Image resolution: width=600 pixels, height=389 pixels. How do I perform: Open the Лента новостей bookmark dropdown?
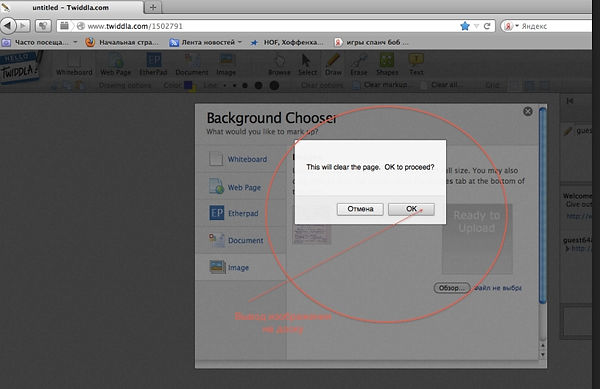pyautogui.click(x=205, y=42)
